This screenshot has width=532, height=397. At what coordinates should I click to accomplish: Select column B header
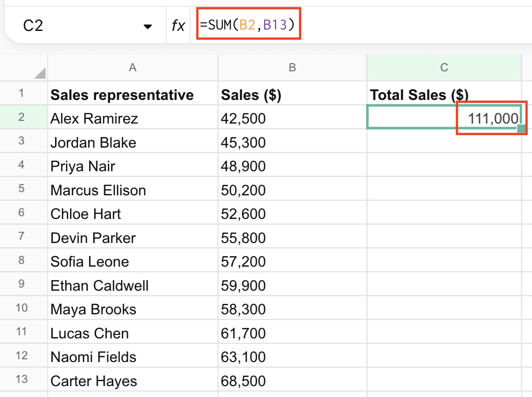(x=292, y=68)
